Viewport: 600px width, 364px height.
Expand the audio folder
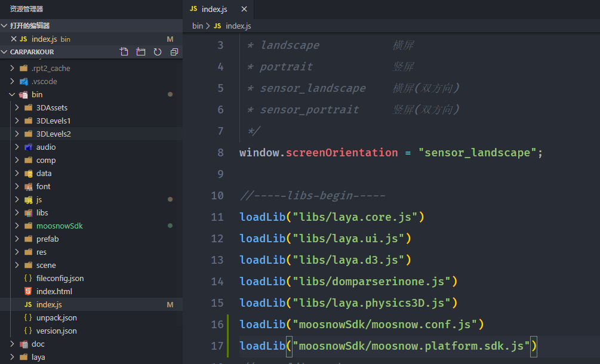coord(46,147)
